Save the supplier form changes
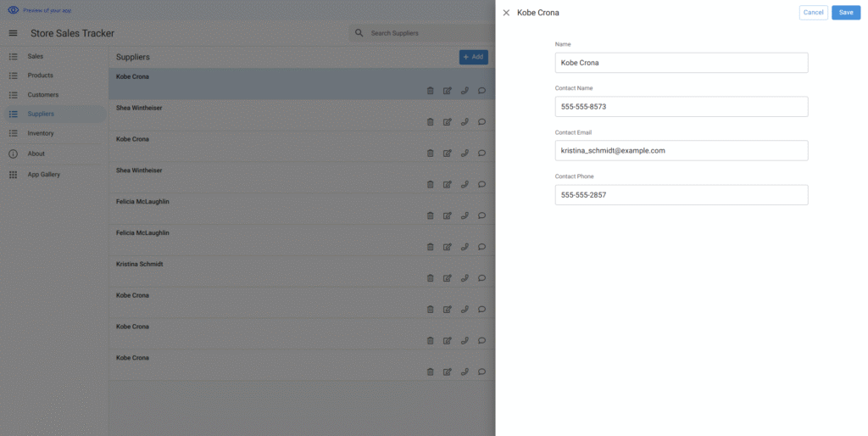 [x=845, y=13]
